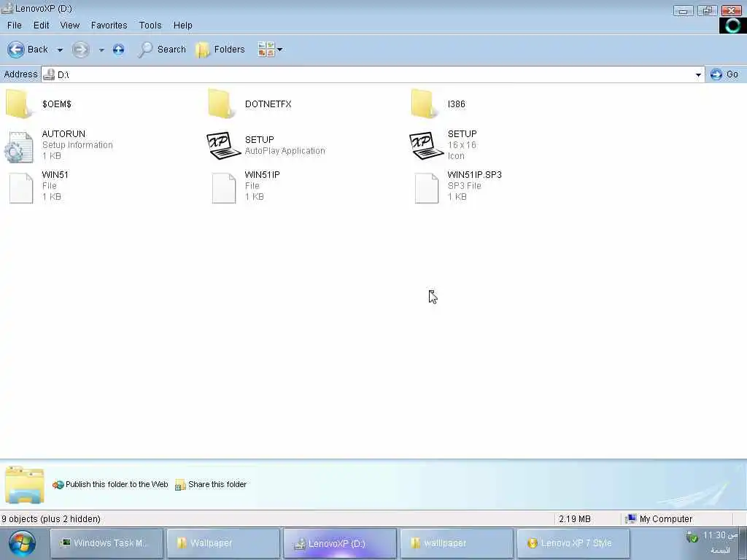Click the I386 folder name
Image resolution: width=747 pixels, height=560 pixels.
[x=457, y=104]
